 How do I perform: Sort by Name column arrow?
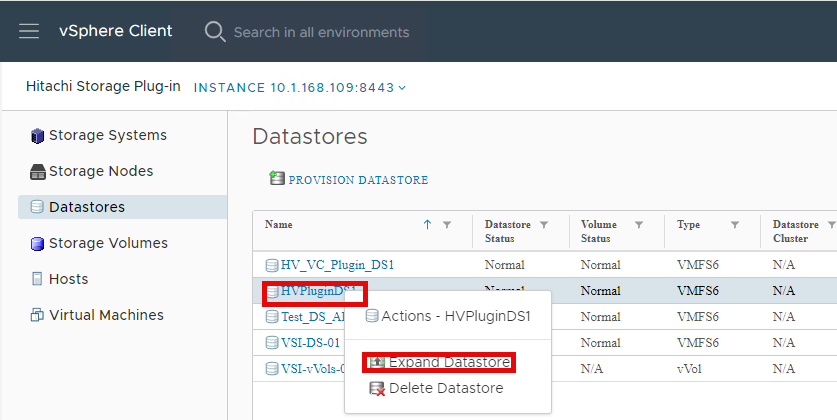427,225
